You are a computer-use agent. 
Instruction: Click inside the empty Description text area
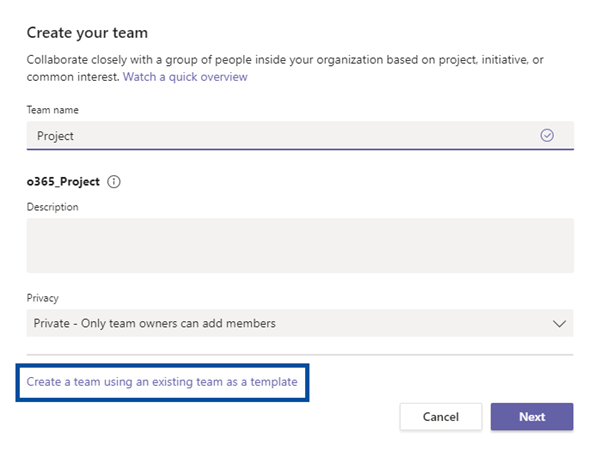coord(300,246)
